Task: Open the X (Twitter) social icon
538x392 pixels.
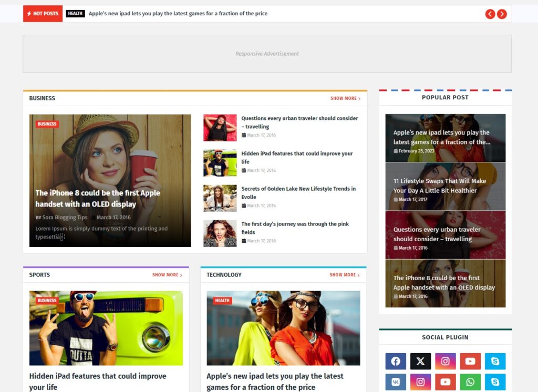Action: coord(420,361)
